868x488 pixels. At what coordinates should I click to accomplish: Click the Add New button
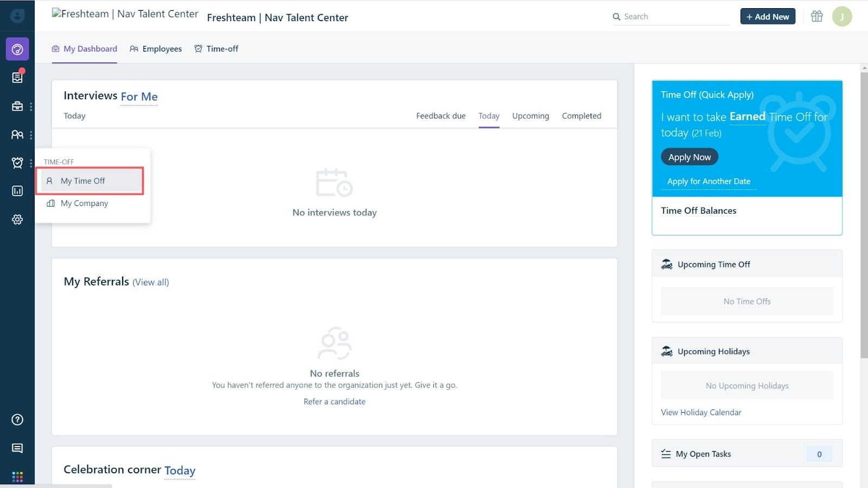click(x=768, y=16)
